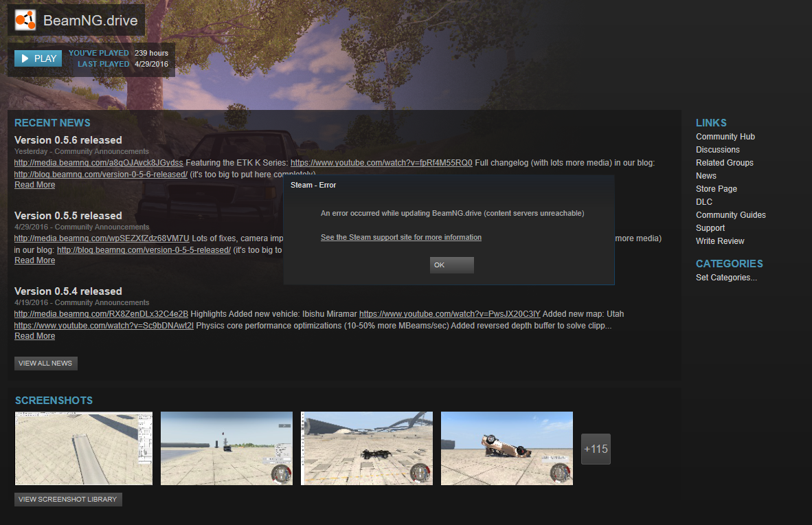Click the SCREENSHOTS section heading

point(54,401)
